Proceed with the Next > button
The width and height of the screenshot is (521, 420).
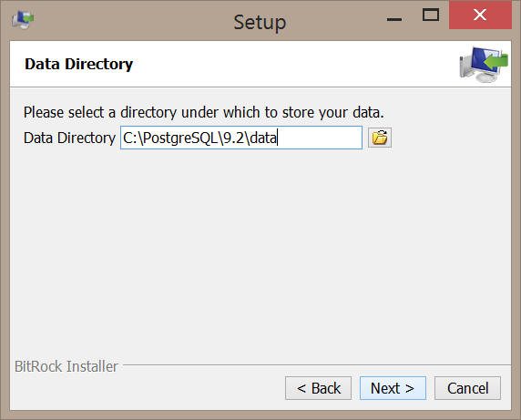(393, 388)
